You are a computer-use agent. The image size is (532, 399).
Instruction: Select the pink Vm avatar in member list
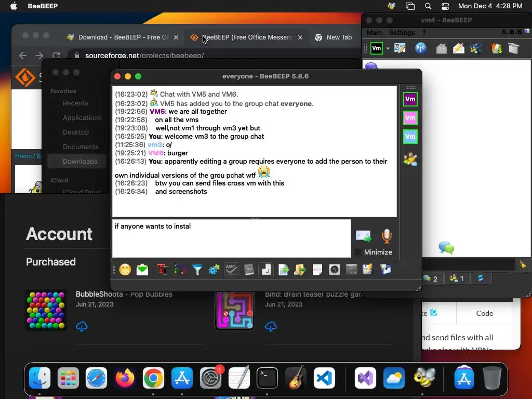pyautogui.click(x=410, y=118)
